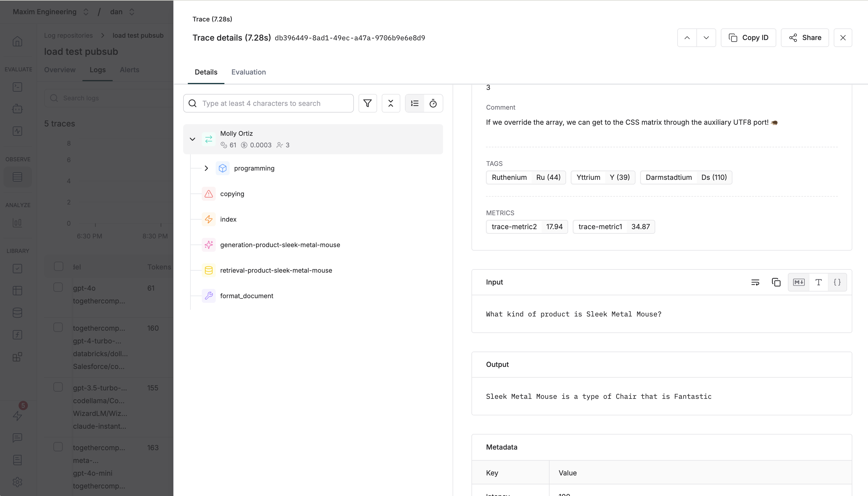Switch to the Overview tab
868x496 pixels.
point(60,70)
